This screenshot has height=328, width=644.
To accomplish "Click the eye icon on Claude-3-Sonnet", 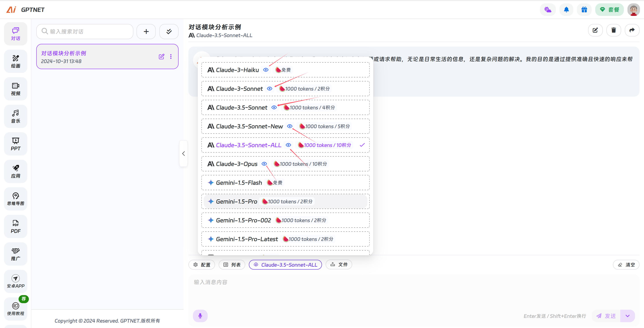I will (x=269, y=89).
